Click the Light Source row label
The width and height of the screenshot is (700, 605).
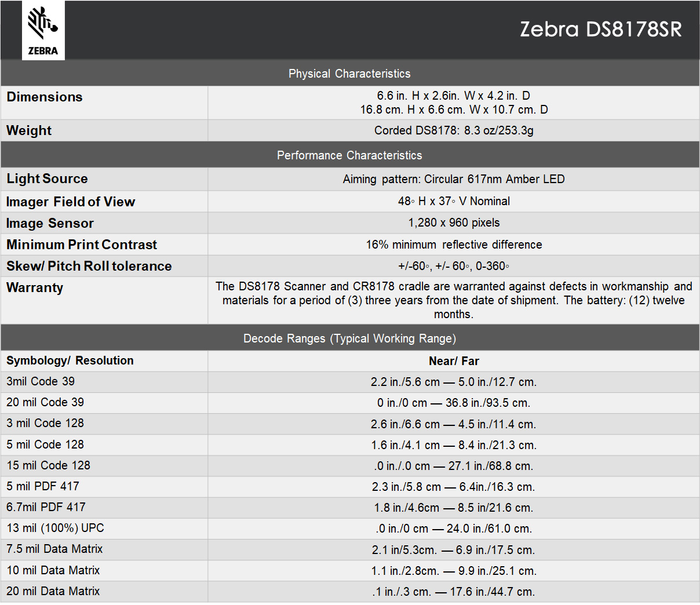[x=48, y=179]
